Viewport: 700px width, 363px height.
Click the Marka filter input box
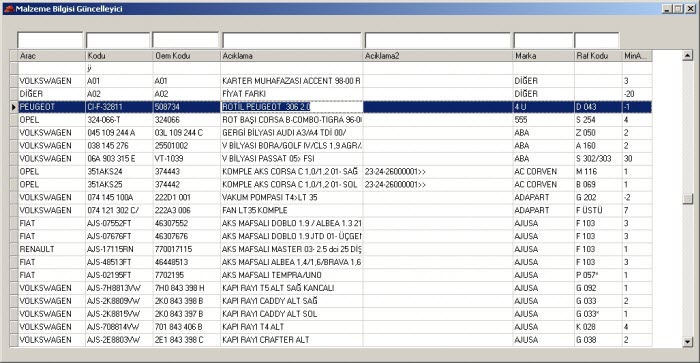click(543, 40)
